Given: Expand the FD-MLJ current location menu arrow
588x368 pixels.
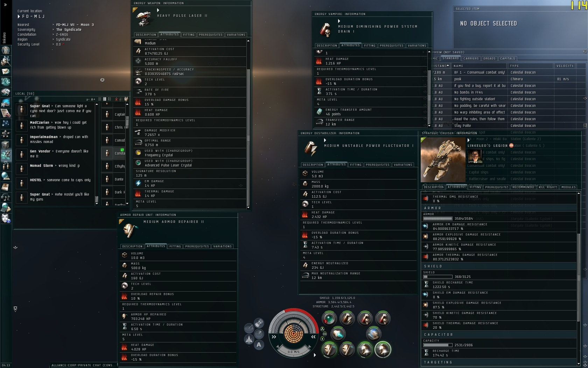Looking at the screenshot, I should pyautogui.click(x=19, y=16).
